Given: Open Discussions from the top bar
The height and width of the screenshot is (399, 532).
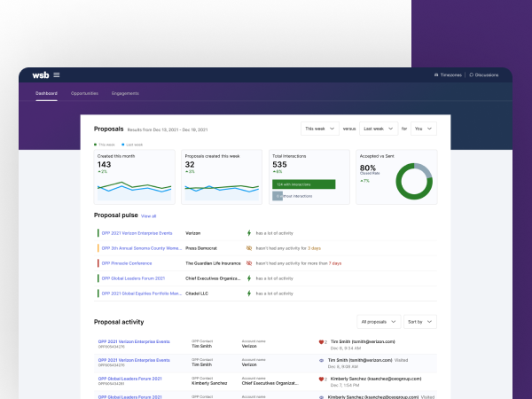Looking at the screenshot, I should click(x=484, y=75).
